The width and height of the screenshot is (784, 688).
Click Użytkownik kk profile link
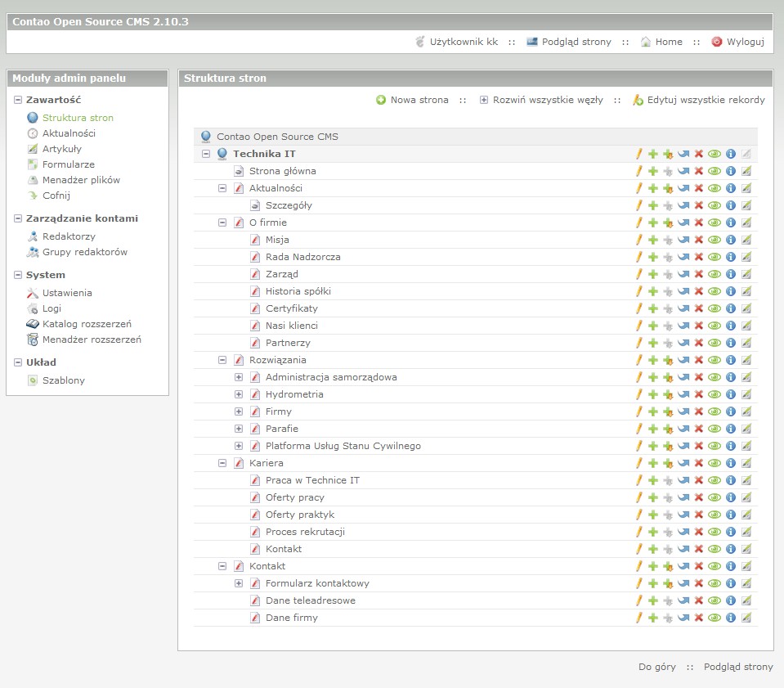point(464,42)
